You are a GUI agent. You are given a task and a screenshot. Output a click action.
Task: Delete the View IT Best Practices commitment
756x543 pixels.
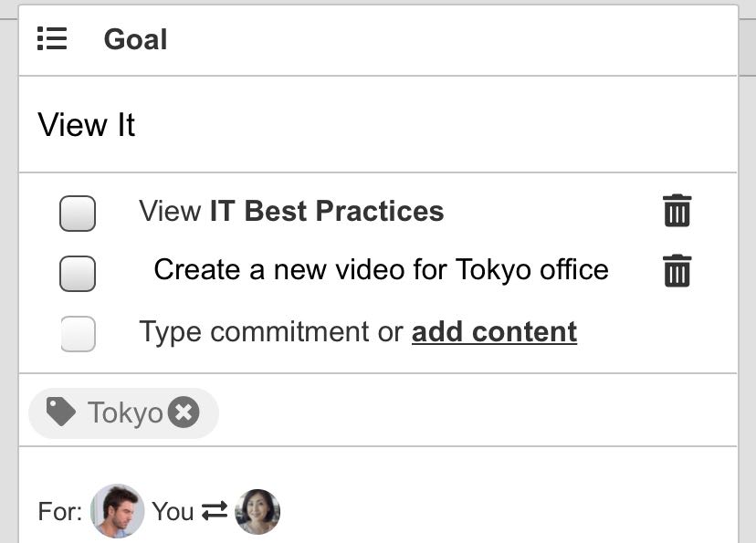coord(677,211)
